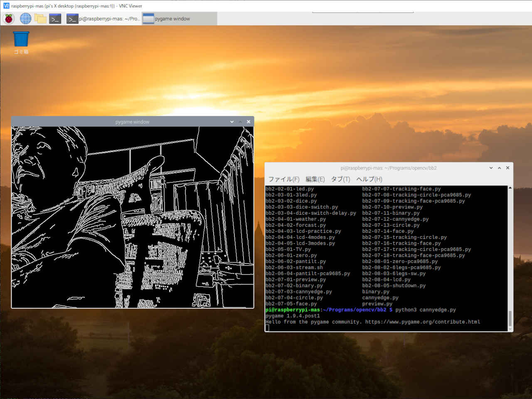Open the Raspberry Pi main menu
The height and width of the screenshot is (399, 532).
pyautogui.click(x=9, y=19)
